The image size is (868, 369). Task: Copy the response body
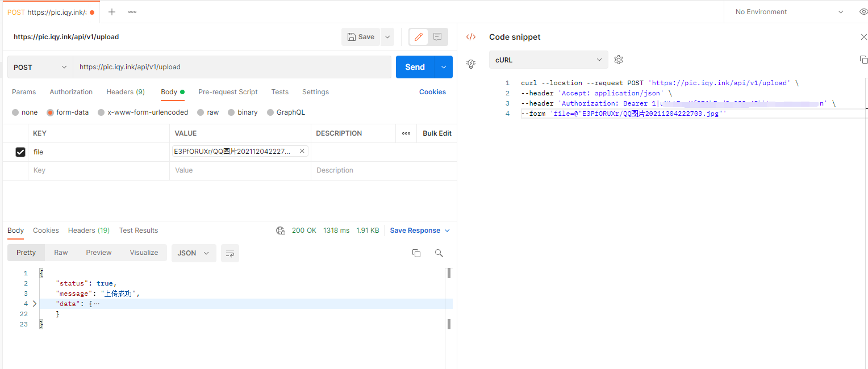[416, 253]
